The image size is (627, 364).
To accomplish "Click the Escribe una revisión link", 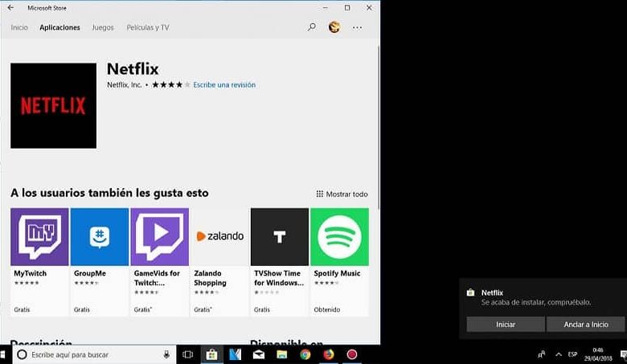I will point(224,84).
